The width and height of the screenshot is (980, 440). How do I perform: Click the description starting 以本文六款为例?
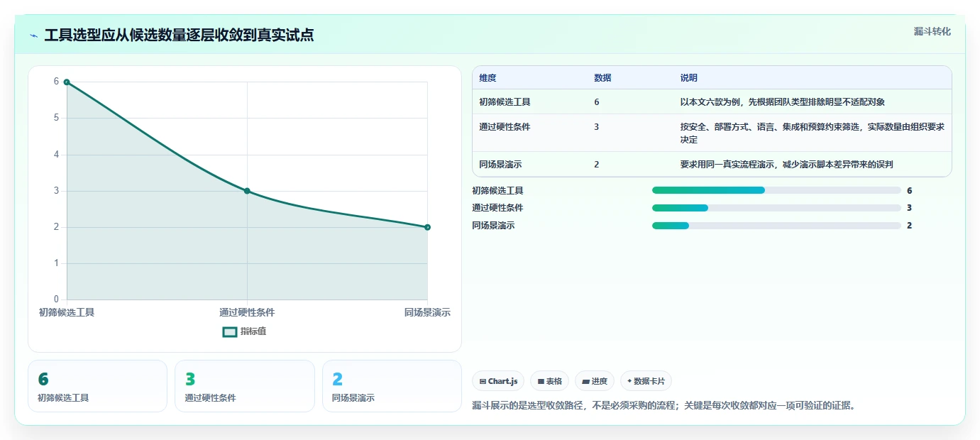[x=783, y=102]
